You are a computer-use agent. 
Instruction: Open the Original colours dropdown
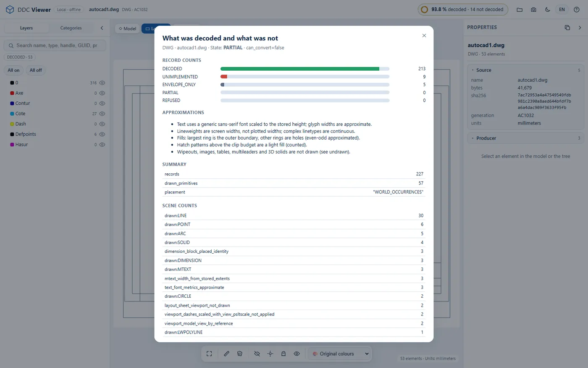point(341,354)
